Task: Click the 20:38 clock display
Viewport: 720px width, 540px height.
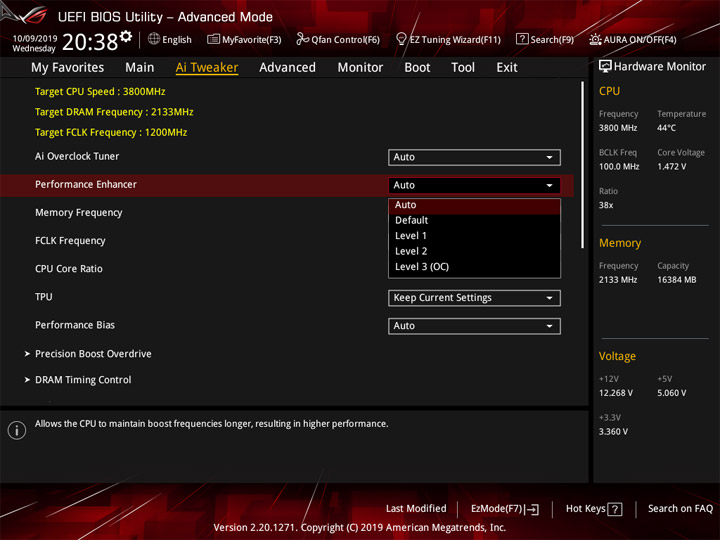Action: (90, 42)
